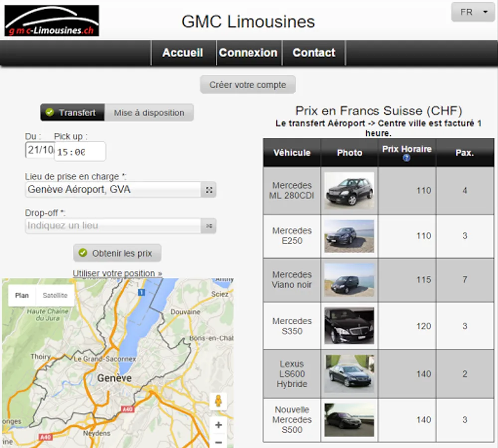Click the pickup location field Genève Aéroport
Screen dimensions: 498x448
point(113,190)
